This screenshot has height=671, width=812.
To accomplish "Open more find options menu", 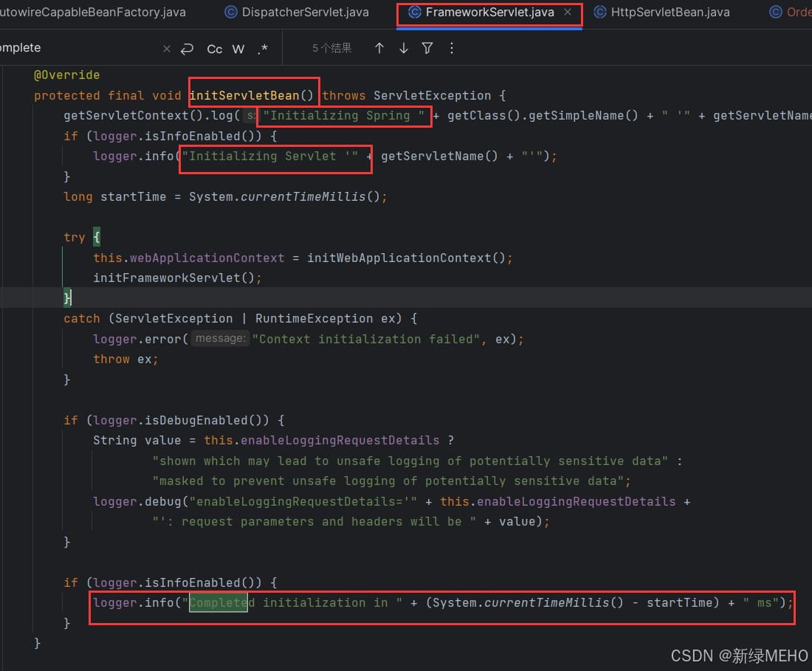I will (452, 48).
